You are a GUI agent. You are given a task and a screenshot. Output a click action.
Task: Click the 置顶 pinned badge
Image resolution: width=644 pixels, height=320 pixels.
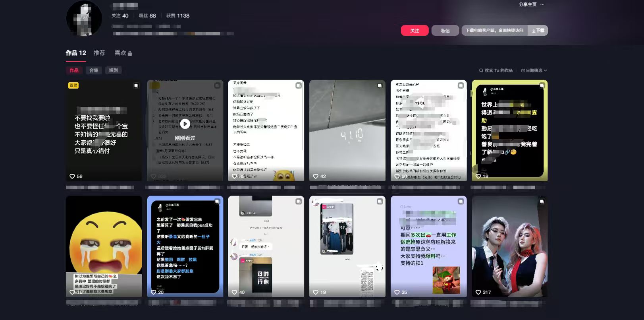click(73, 85)
